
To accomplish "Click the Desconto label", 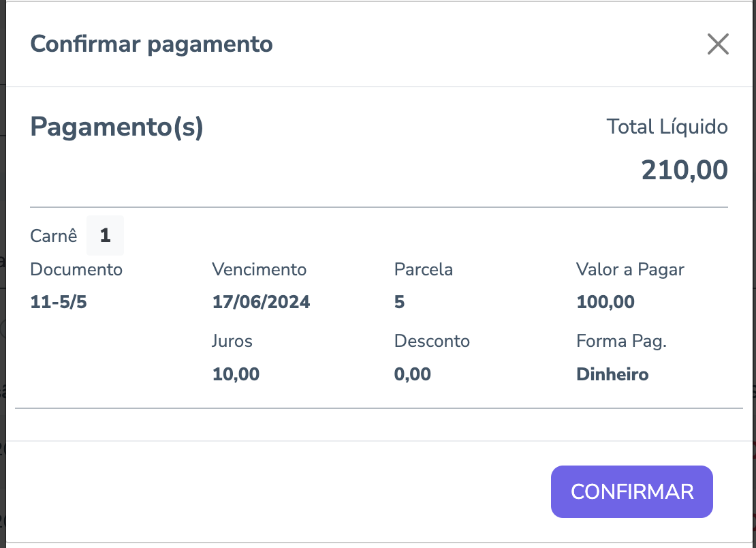I will (432, 341).
